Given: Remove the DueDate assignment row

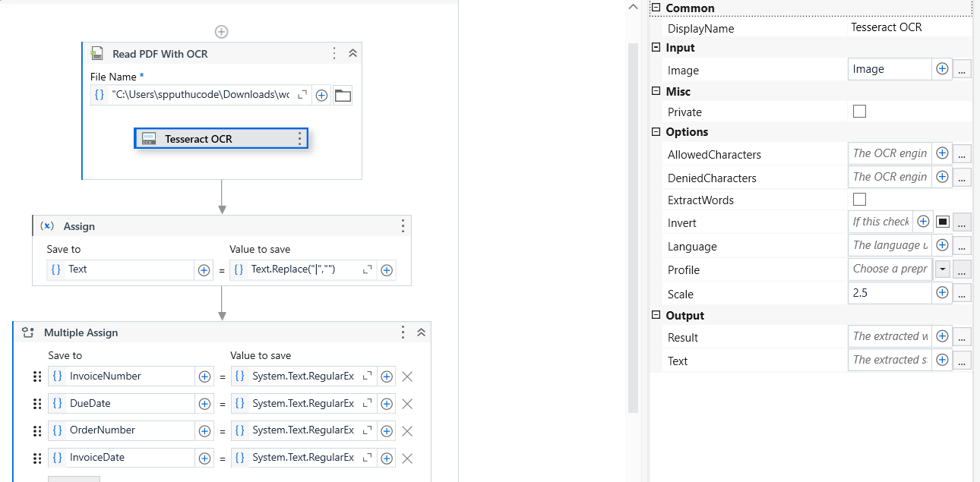Looking at the screenshot, I should pos(407,404).
